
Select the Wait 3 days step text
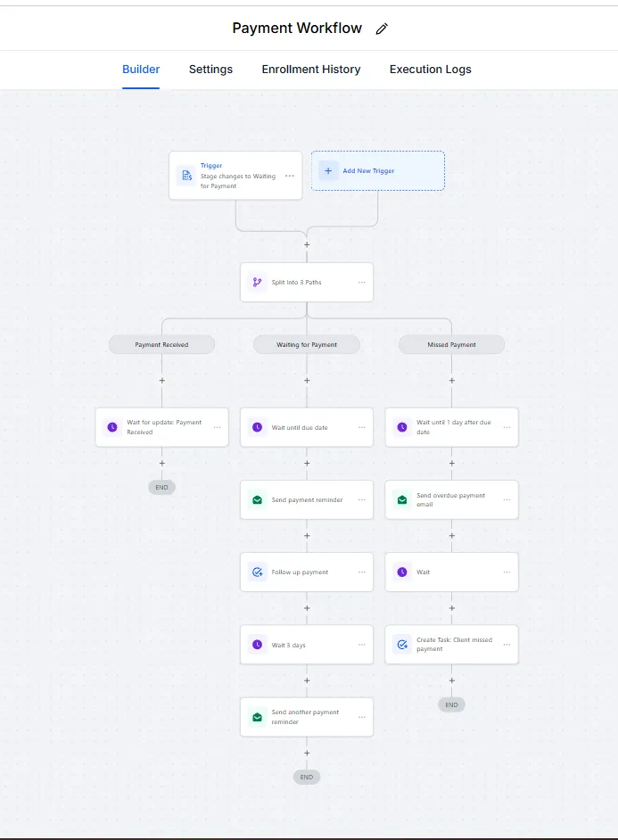288,645
